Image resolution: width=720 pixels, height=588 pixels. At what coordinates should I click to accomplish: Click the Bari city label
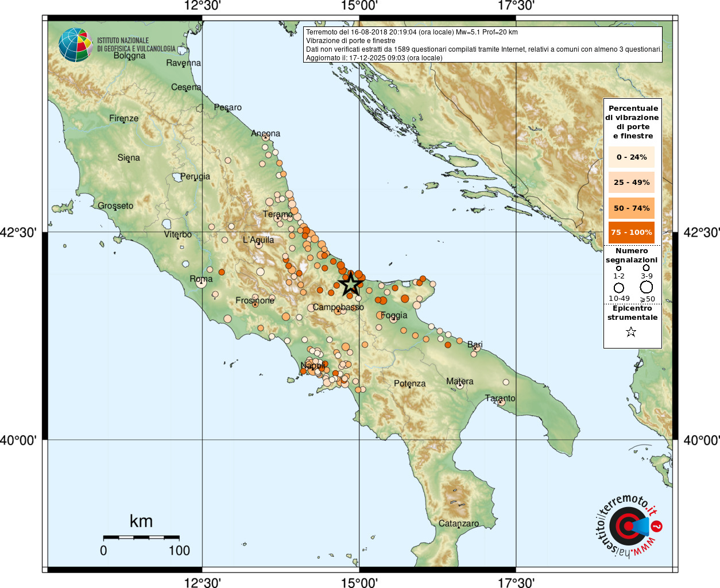click(475, 345)
